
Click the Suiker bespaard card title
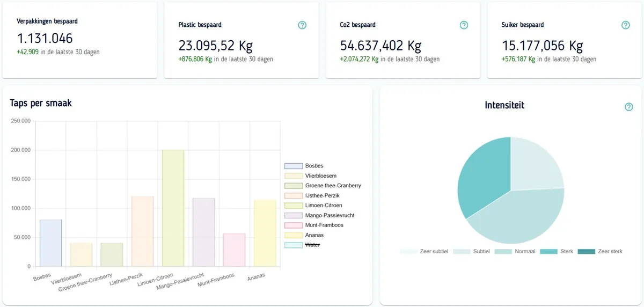(x=523, y=25)
